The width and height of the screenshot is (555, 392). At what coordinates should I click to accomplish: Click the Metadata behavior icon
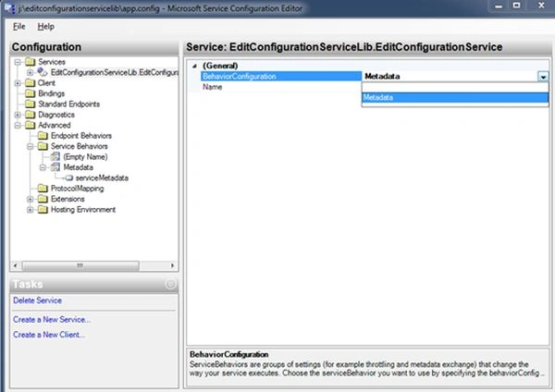55,167
